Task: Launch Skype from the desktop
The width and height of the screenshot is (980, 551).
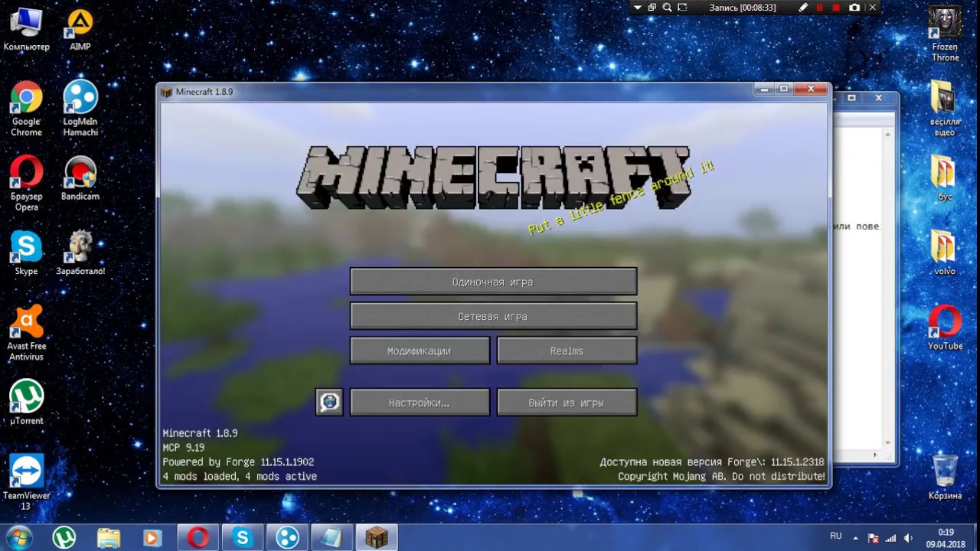Action: pyautogui.click(x=26, y=253)
